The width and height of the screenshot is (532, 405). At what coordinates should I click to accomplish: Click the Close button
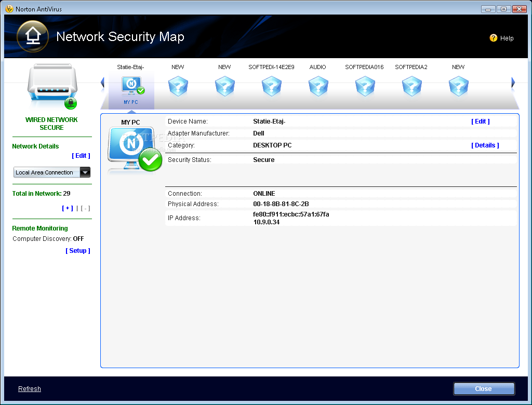point(484,389)
